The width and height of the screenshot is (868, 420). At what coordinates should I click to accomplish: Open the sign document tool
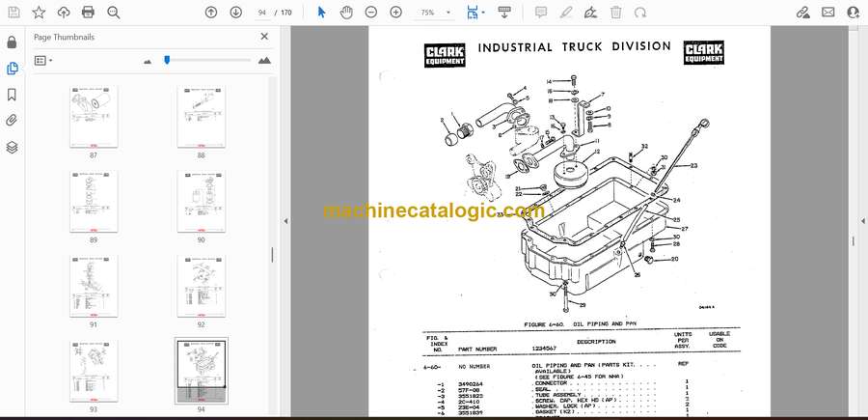click(590, 13)
